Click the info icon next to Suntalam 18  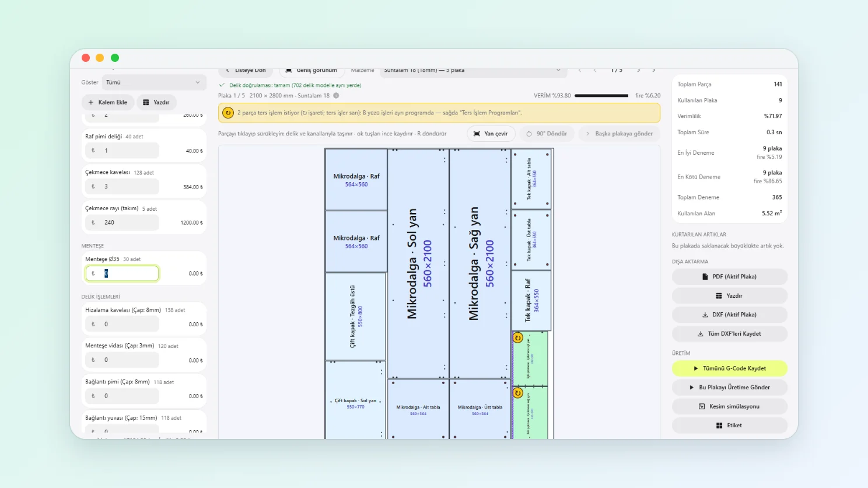pos(336,96)
